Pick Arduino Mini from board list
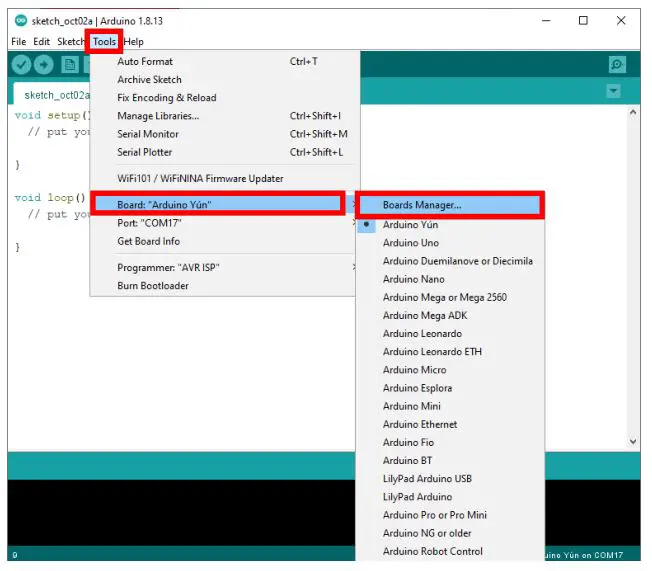This screenshot has height=571, width=652. pyautogui.click(x=450, y=406)
